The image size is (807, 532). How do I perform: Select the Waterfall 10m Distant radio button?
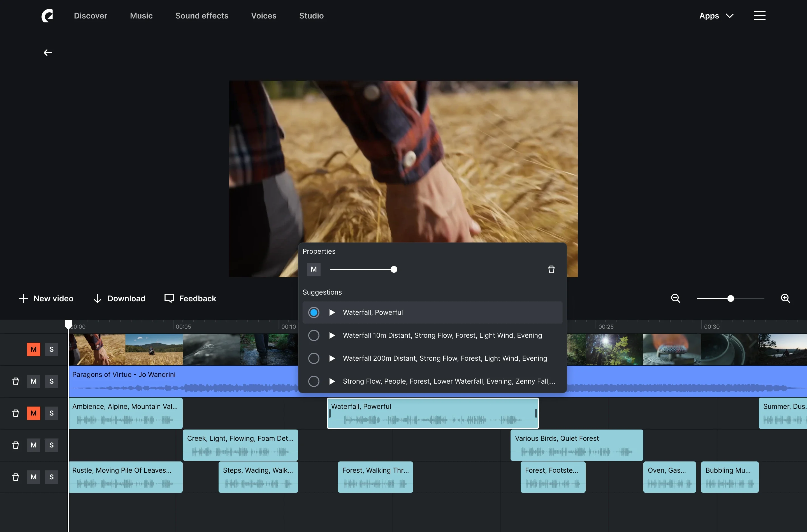314,335
